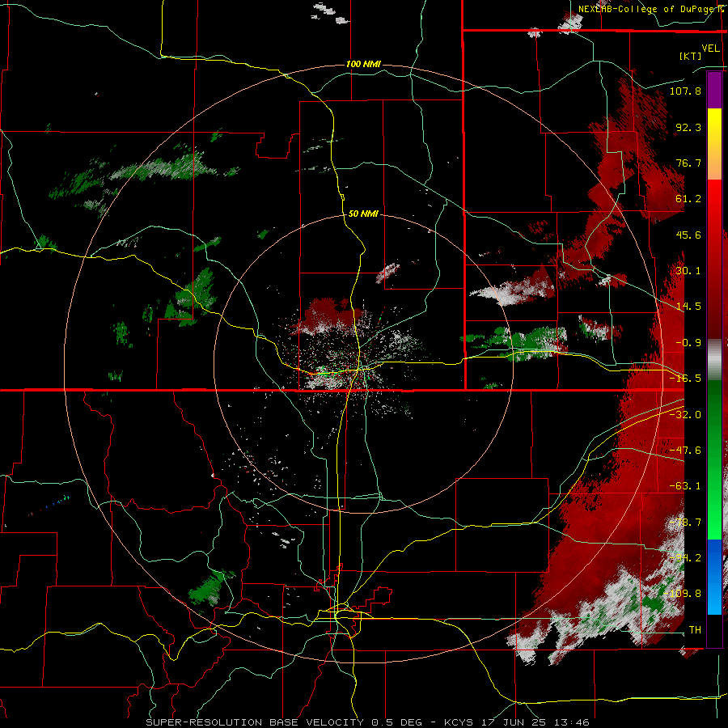
Task: Click the VEL legend title
Action: 710,48
